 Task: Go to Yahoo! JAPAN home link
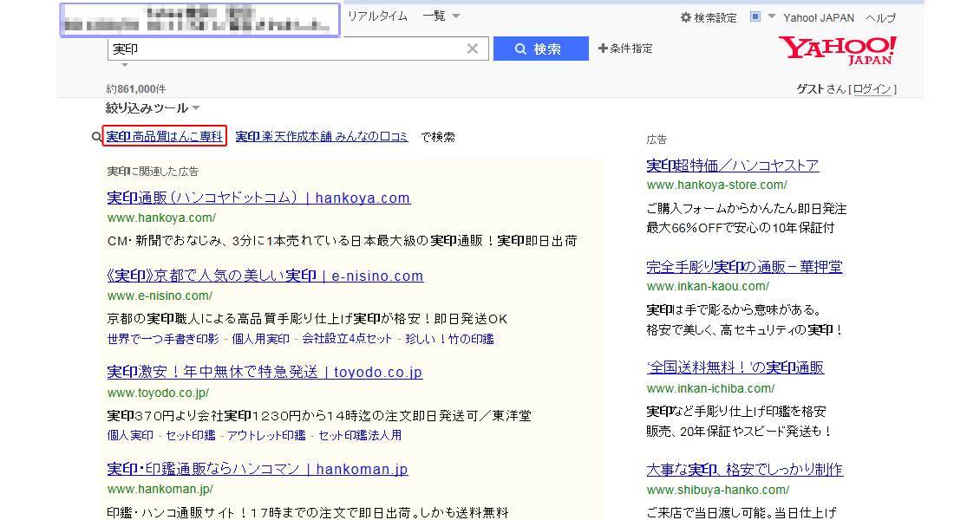point(819,17)
